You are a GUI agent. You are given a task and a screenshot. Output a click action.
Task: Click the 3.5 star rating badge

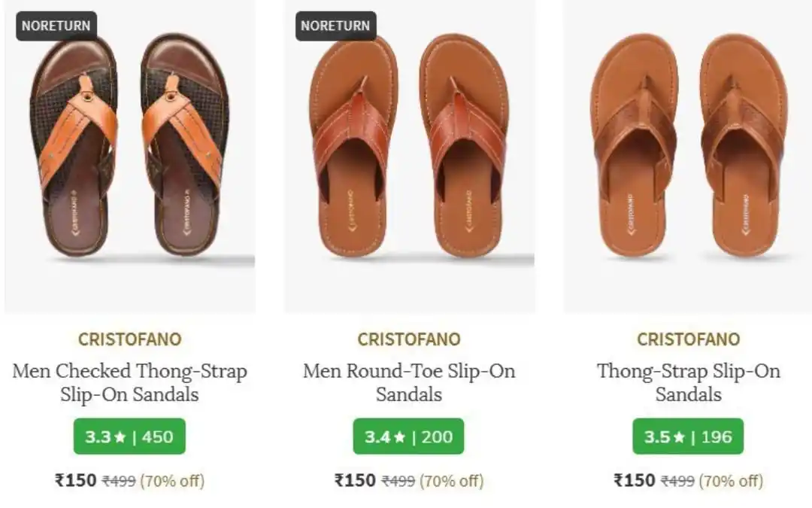point(688,437)
